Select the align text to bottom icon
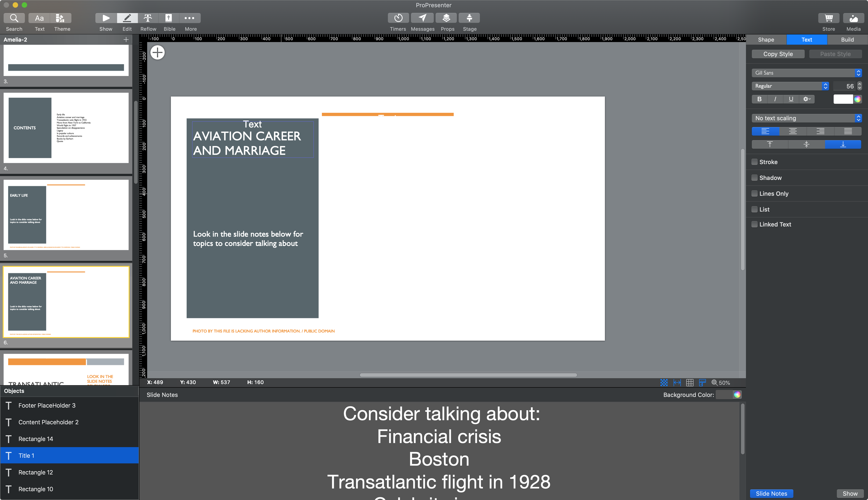Image resolution: width=868 pixels, height=500 pixels. pyautogui.click(x=843, y=145)
